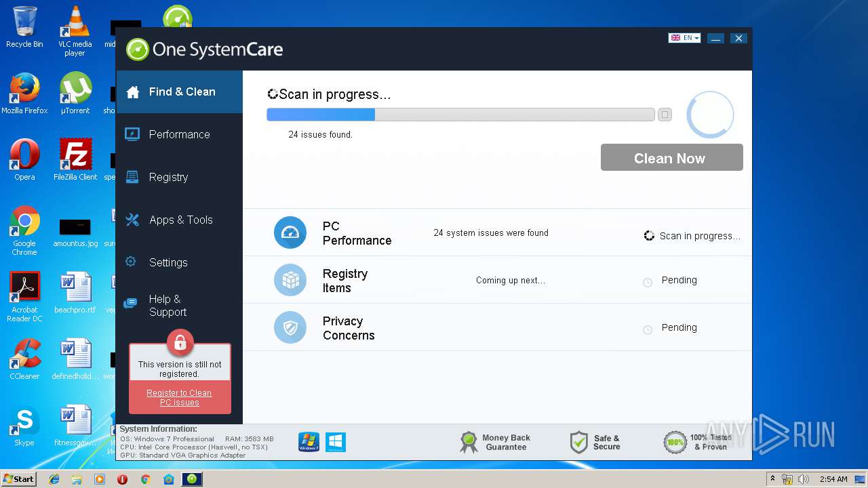This screenshot has height=488, width=868.
Task: Select the Acrobat Reader DC desktop icon
Action: [x=24, y=297]
